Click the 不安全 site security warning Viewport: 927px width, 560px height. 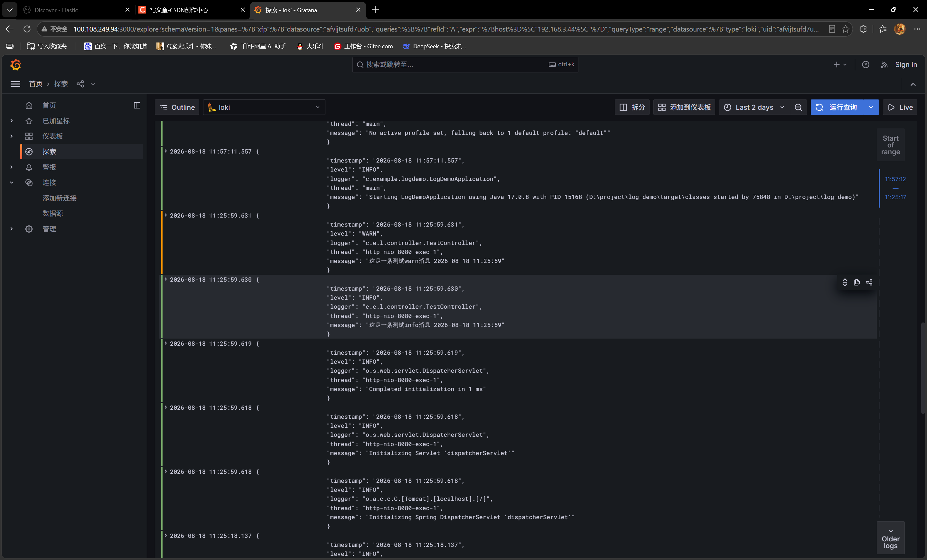[x=54, y=29]
